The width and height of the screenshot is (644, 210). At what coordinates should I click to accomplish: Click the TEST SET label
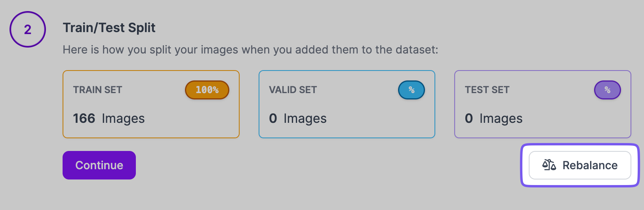[487, 90]
